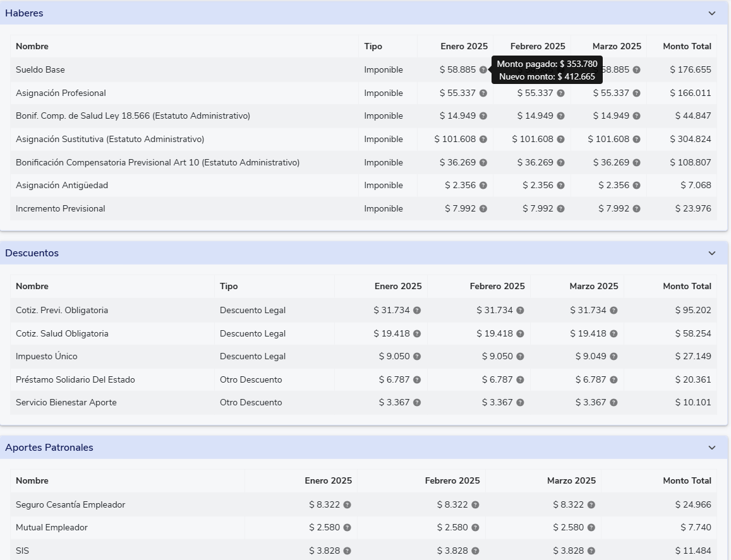Click help icon for SIS Marzo 2025
731x560 pixels.
tap(591, 551)
